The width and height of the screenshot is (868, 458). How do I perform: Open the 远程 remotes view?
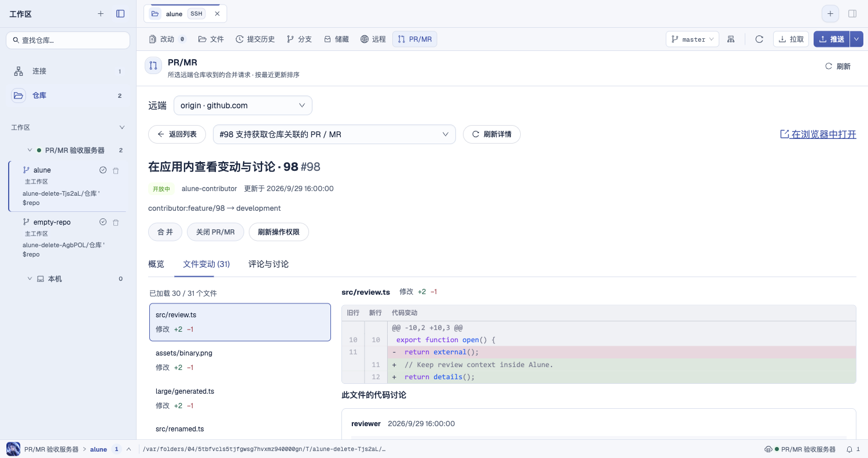coord(373,39)
